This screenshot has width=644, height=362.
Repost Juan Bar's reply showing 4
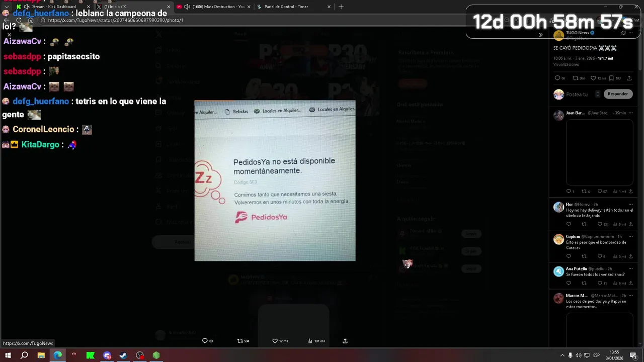pyautogui.click(x=584, y=192)
